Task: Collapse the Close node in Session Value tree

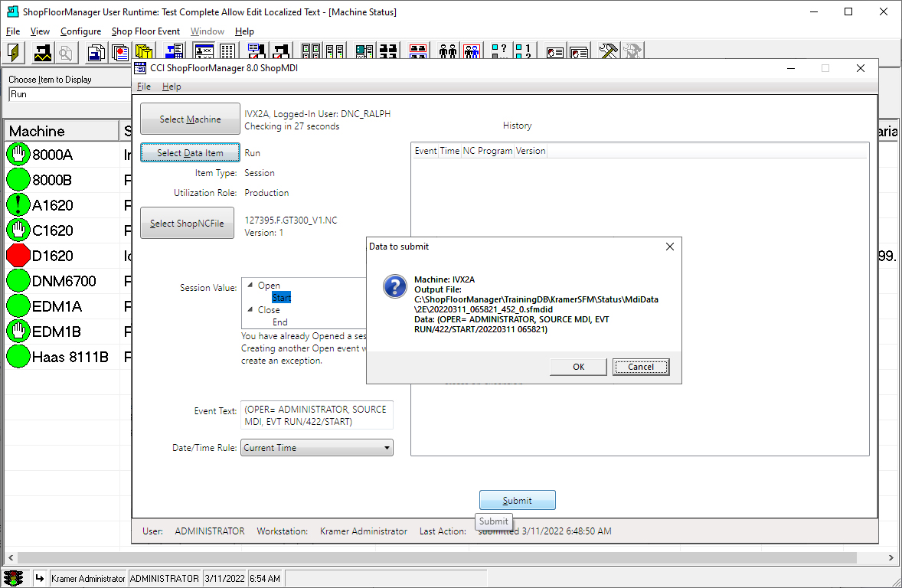Action: (x=250, y=309)
